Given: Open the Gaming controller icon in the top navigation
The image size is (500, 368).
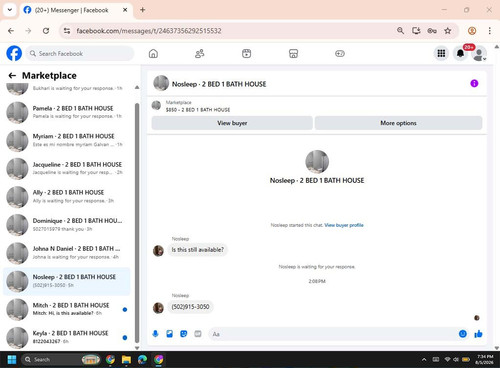Looking at the screenshot, I should tap(340, 53).
